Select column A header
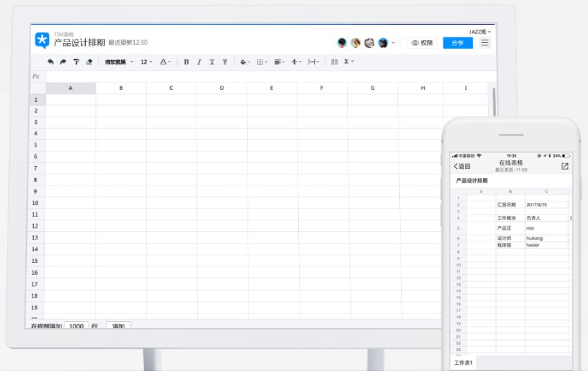Screen dimensions: 588x371 coord(71,88)
